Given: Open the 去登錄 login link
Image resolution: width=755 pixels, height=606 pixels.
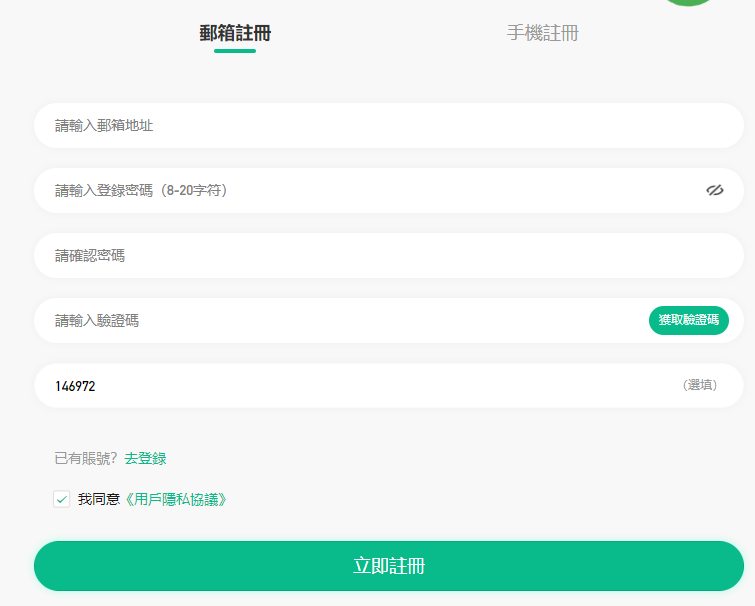Looking at the screenshot, I should [145, 458].
